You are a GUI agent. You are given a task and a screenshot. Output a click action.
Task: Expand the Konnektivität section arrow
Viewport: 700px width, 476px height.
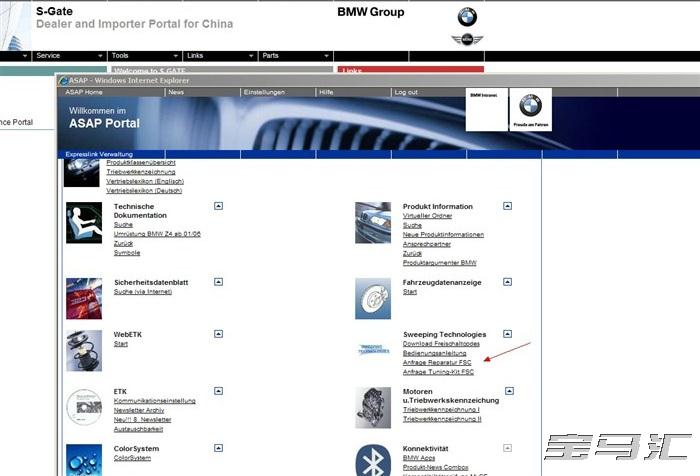point(507,448)
